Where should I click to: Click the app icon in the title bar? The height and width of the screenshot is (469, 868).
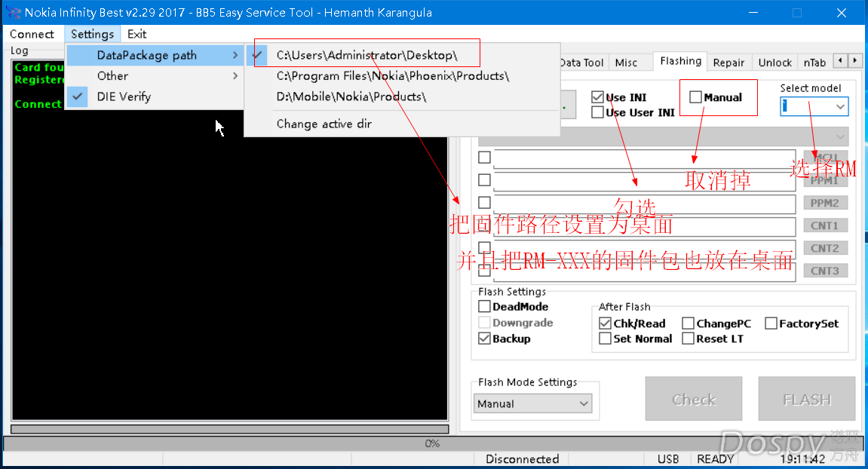click(x=14, y=12)
